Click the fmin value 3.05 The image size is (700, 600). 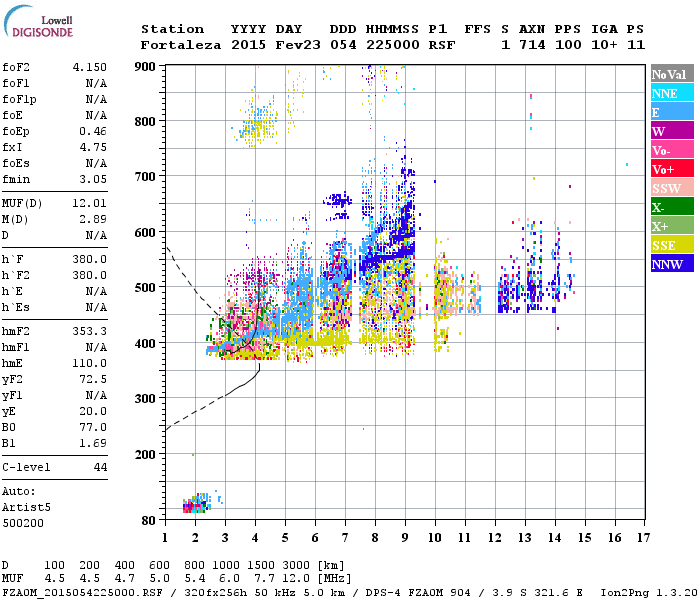93,179
